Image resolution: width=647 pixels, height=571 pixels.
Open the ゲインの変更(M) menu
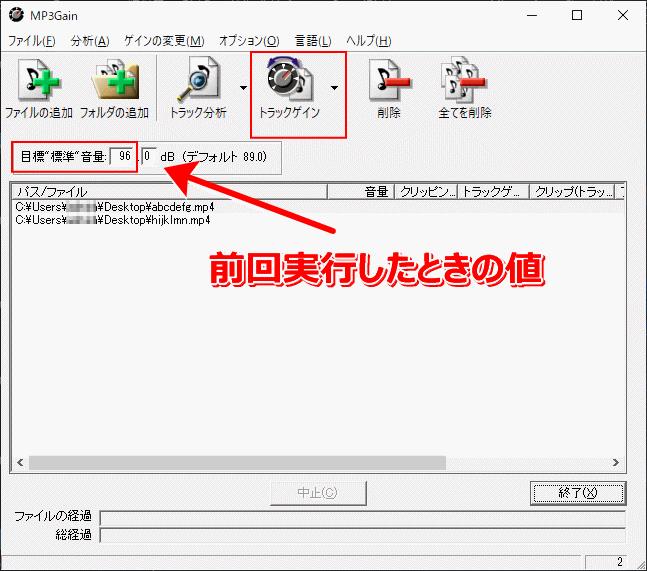[x=164, y=41]
